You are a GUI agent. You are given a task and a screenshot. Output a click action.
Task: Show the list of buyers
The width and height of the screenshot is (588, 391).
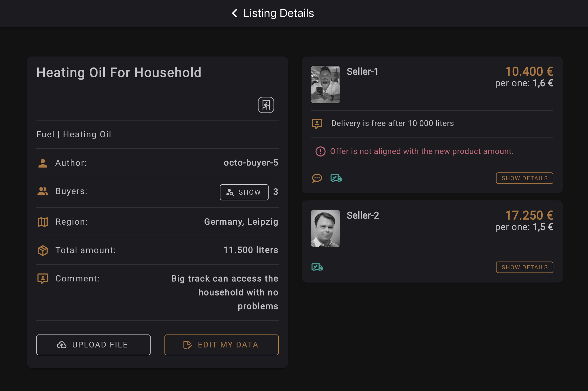point(244,192)
